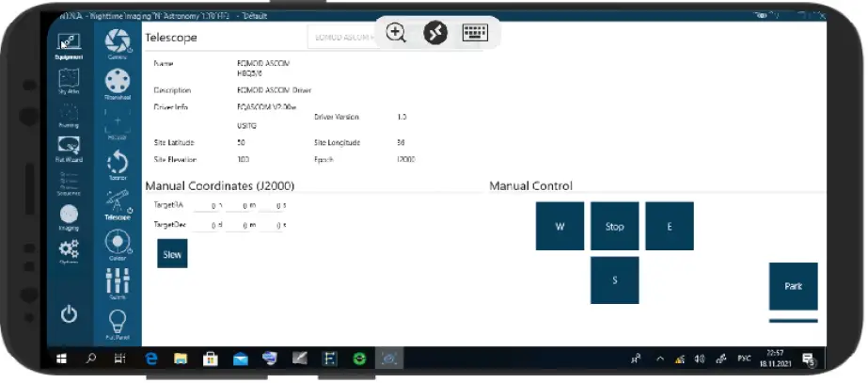Click the N.I.N.A. taskbar icon

(x=389, y=359)
